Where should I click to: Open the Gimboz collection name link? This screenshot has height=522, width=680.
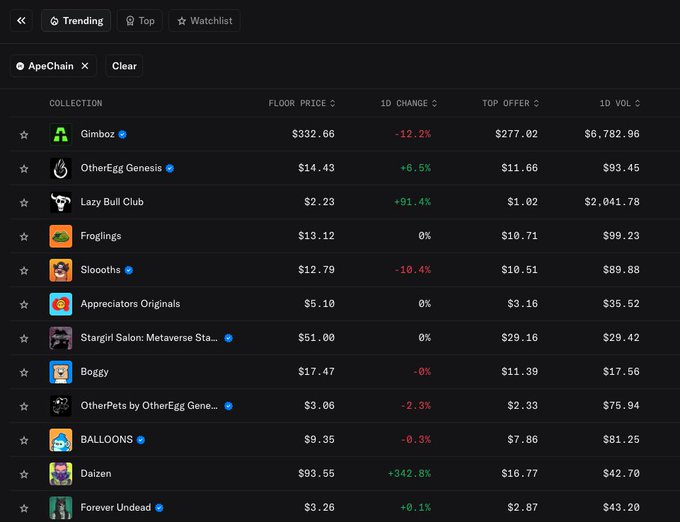tap(98, 134)
